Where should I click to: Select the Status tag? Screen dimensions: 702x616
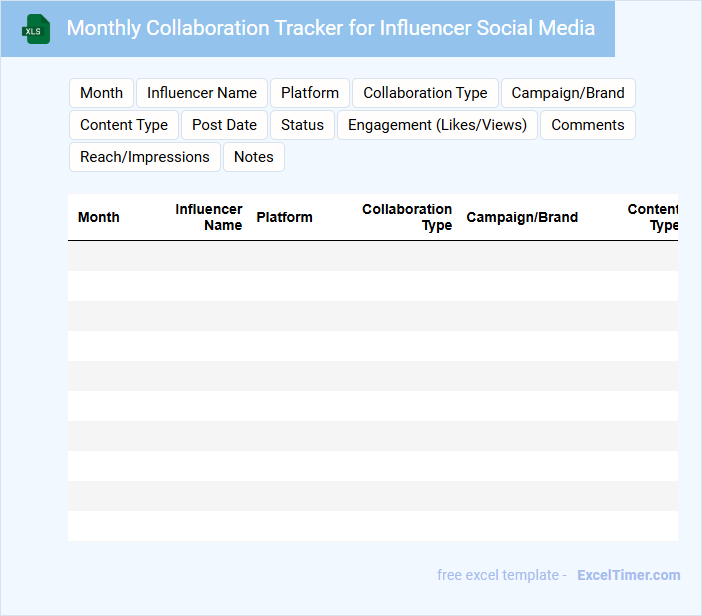tap(302, 125)
